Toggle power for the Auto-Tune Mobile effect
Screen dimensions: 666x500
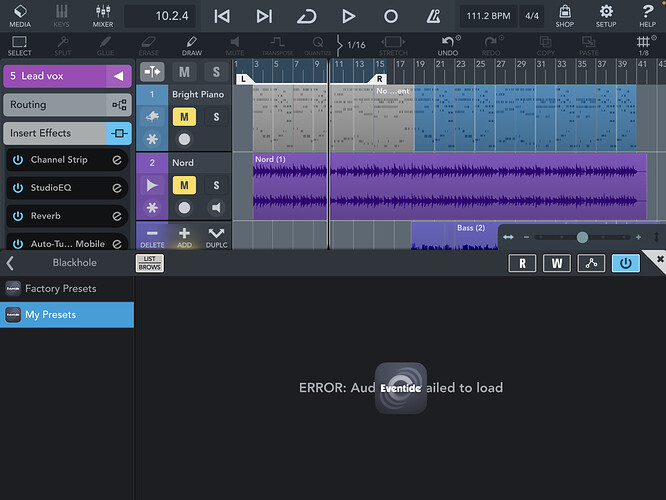pos(18,244)
